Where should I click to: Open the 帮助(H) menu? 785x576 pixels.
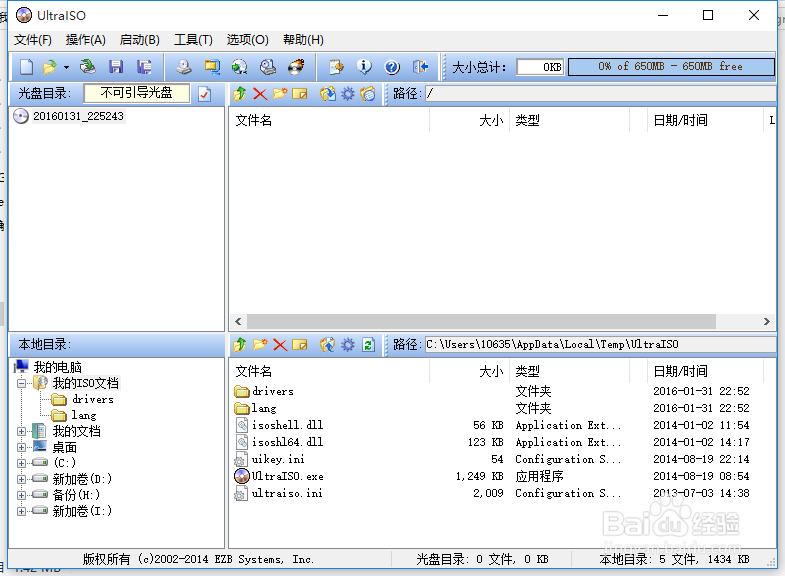(x=303, y=40)
